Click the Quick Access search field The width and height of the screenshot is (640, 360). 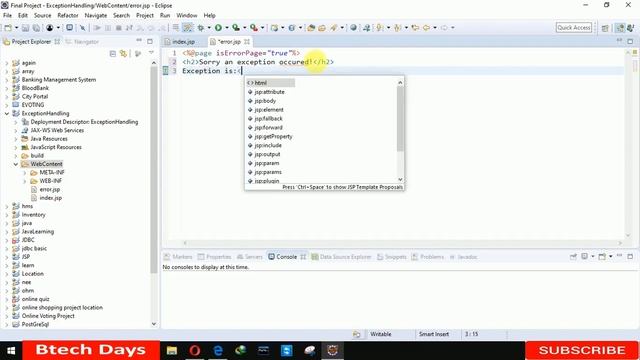point(573,27)
